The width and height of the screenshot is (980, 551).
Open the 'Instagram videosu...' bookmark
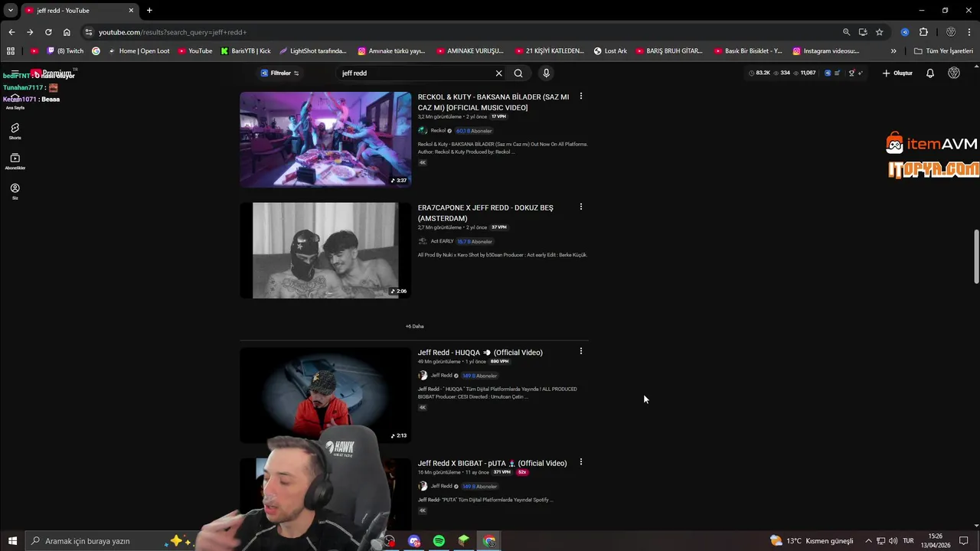coord(825,51)
